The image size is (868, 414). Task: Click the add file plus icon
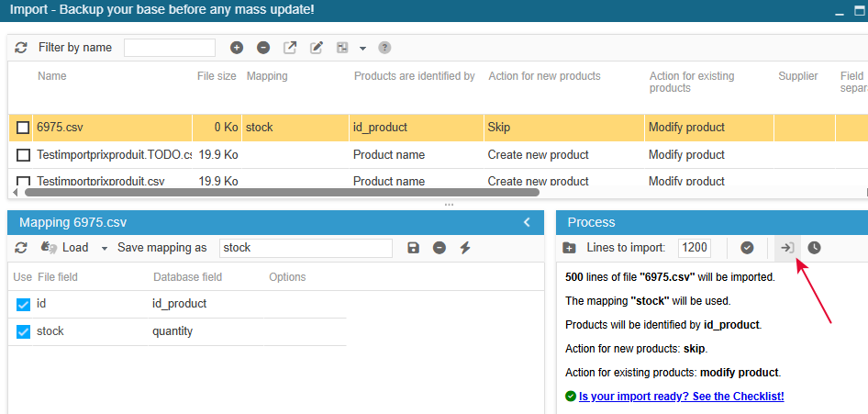[237, 48]
